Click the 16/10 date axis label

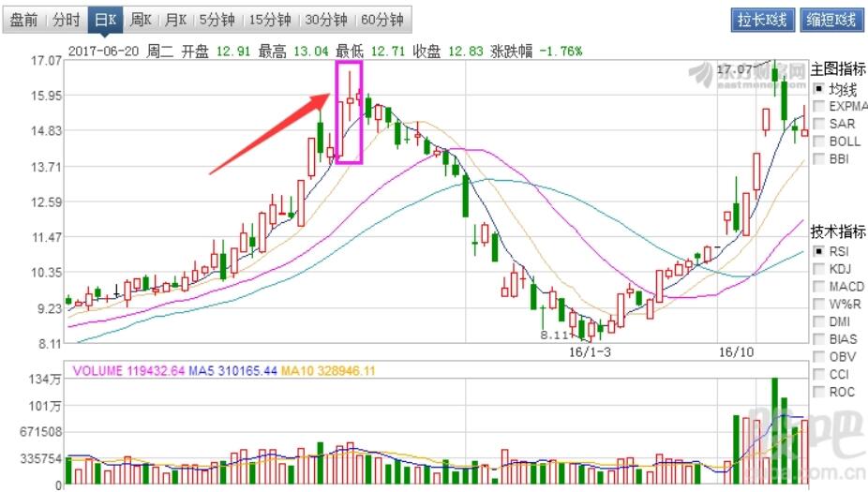(736, 352)
